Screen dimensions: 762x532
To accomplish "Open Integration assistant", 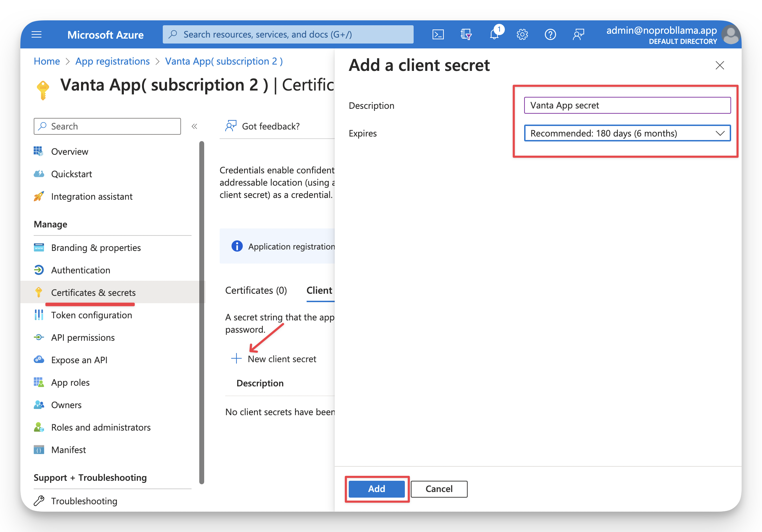I will coord(92,196).
